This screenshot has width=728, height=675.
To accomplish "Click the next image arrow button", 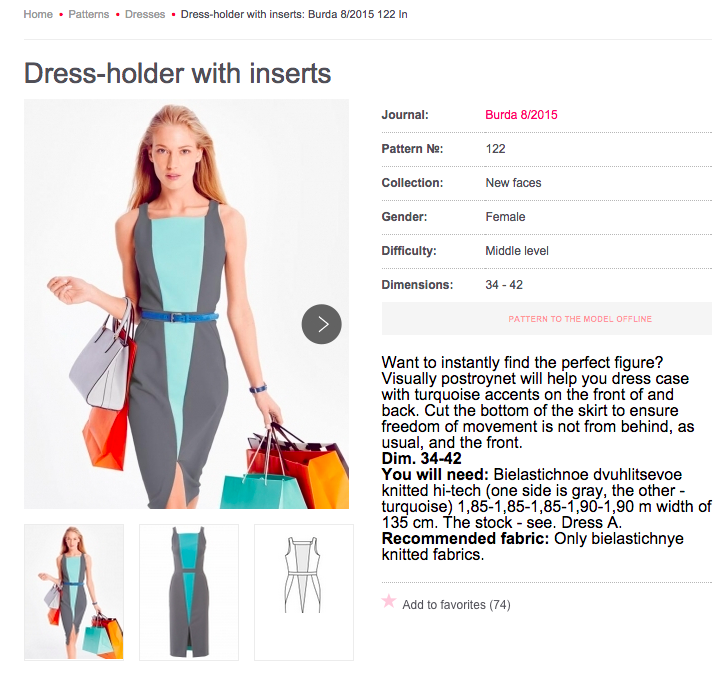I will [x=321, y=324].
